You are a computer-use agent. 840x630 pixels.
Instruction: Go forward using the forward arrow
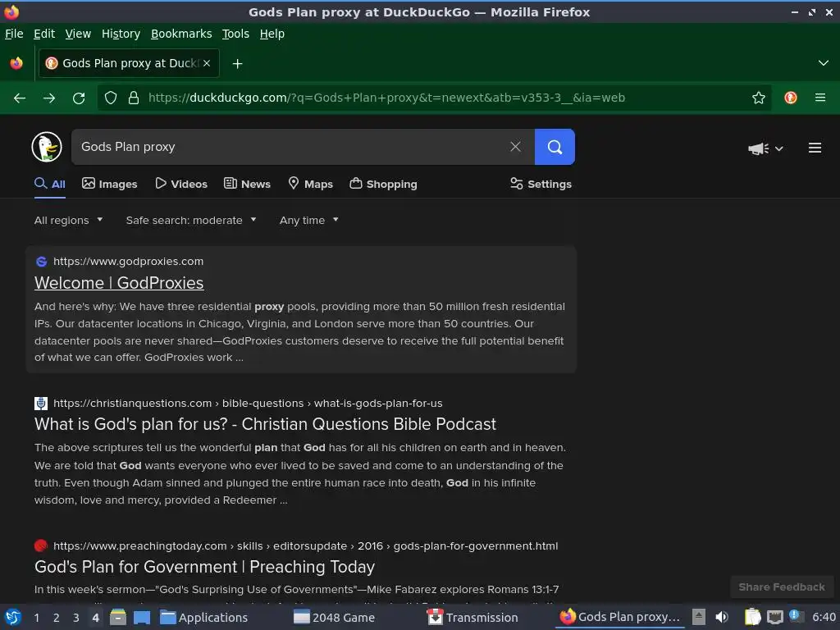point(49,98)
